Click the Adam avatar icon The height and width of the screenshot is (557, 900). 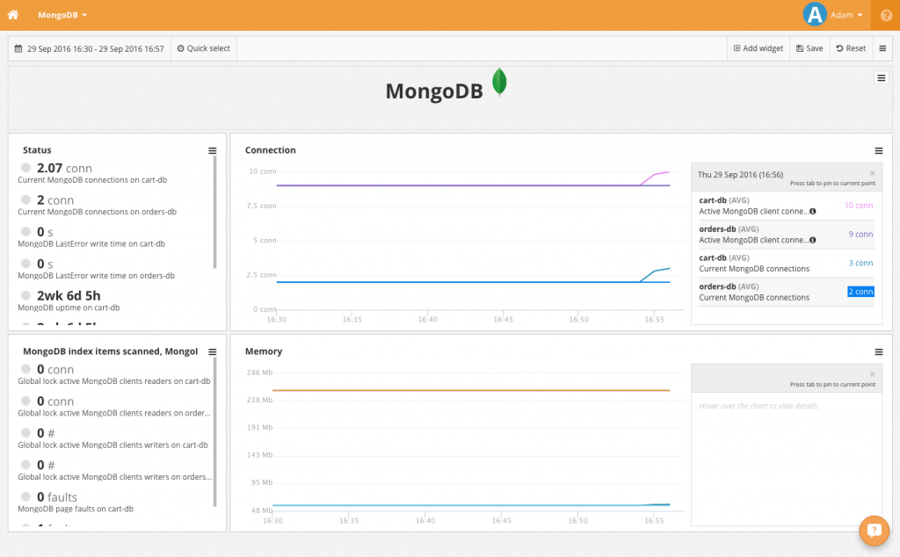pos(814,15)
